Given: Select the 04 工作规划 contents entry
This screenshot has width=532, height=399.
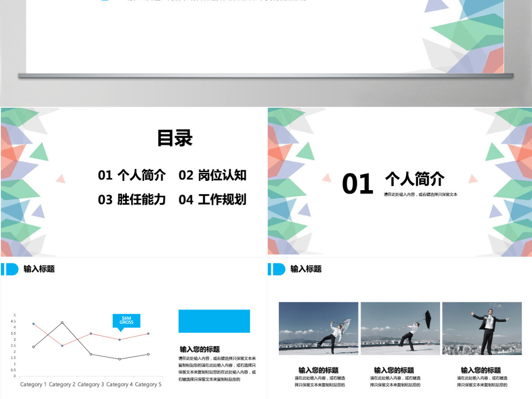Looking at the screenshot, I should 212,199.
